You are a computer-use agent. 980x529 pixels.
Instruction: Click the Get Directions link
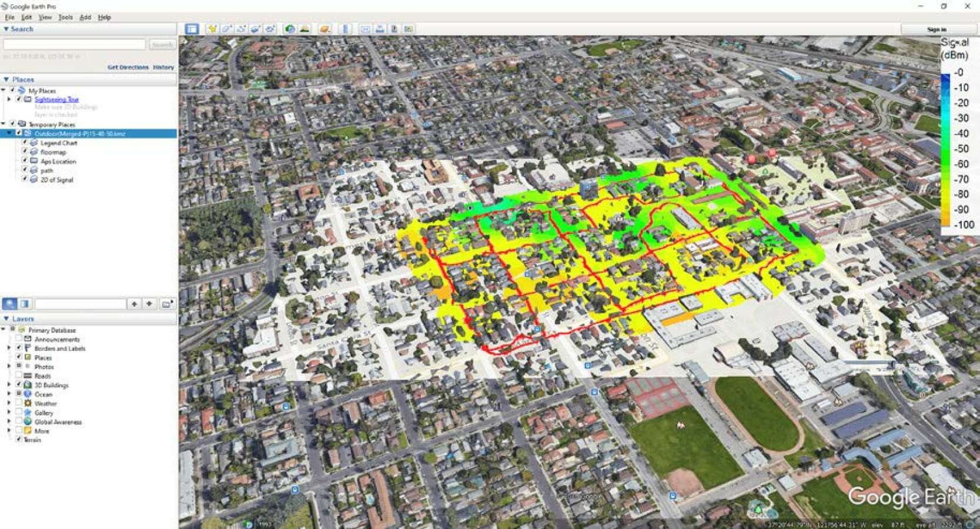click(x=128, y=67)
